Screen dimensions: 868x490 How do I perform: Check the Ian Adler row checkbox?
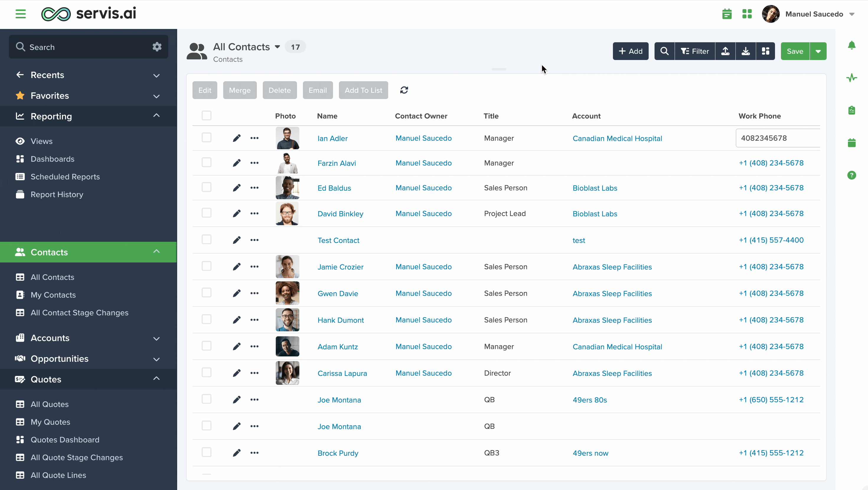click(207, 138)
